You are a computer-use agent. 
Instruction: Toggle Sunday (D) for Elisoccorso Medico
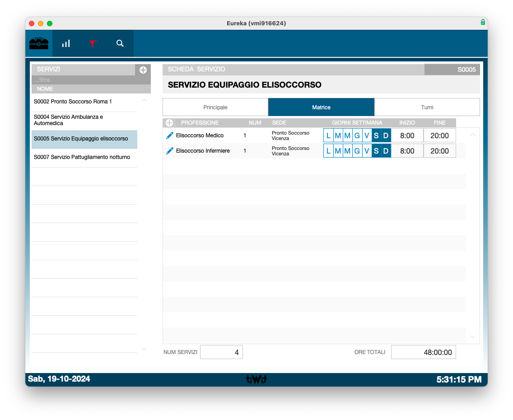pos(386,135)
